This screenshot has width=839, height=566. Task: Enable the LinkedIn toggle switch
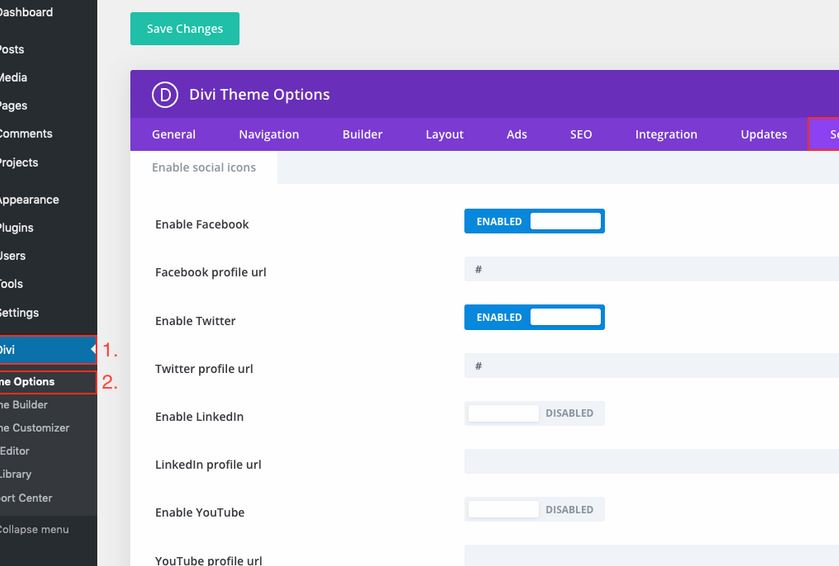tap(534, 413)
